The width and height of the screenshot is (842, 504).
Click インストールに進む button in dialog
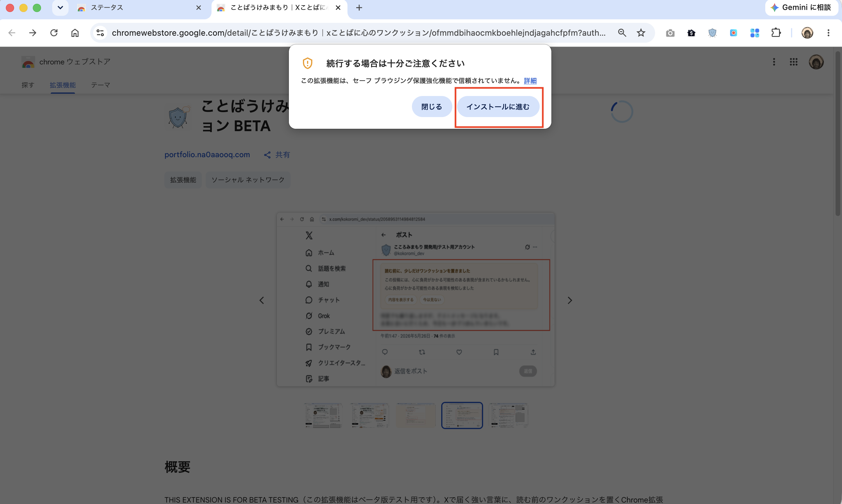498,107
